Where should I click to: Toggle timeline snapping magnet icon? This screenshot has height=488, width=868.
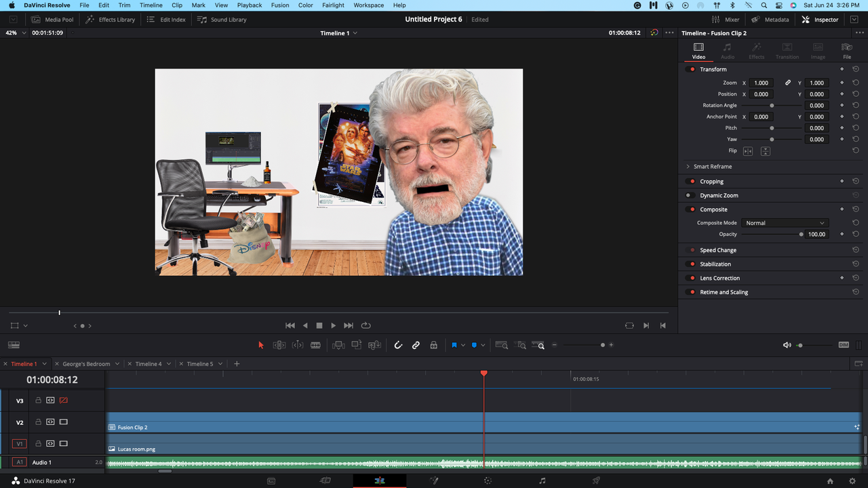click(x=398, y=345)
